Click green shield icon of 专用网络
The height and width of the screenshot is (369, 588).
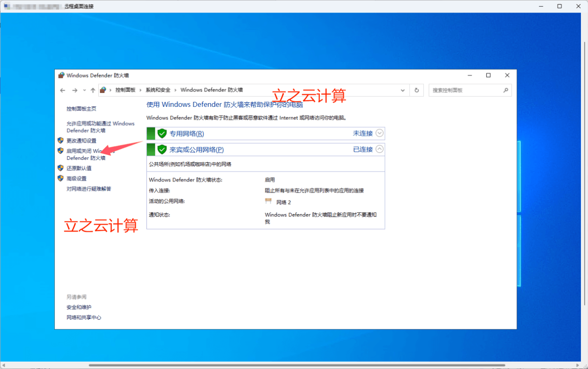(x=162, y=134)
